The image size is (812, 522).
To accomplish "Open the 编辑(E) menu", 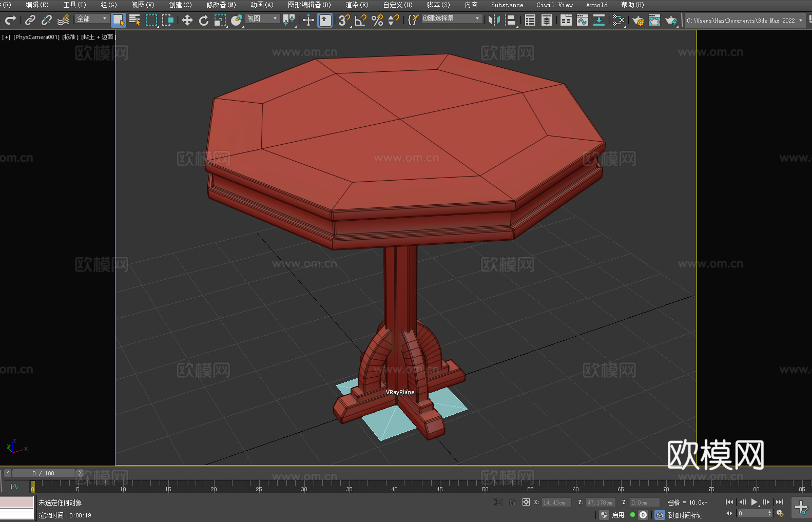I will pyautogui.click(x=37, y=5).
